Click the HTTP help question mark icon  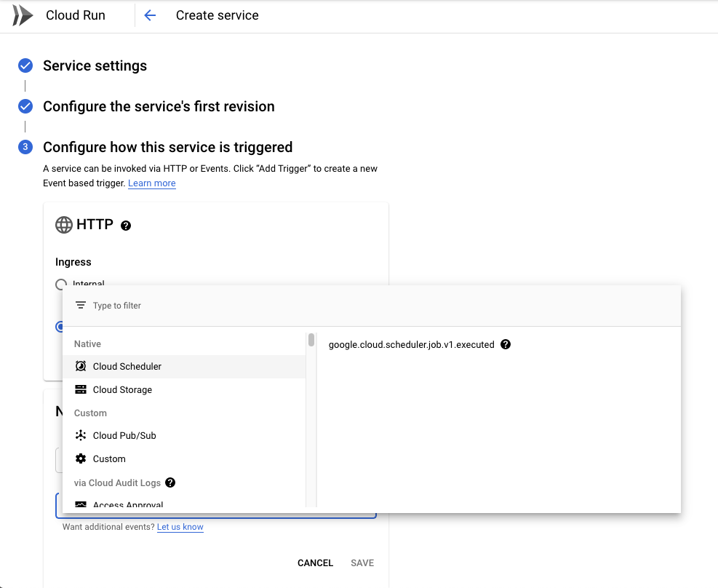126,226
